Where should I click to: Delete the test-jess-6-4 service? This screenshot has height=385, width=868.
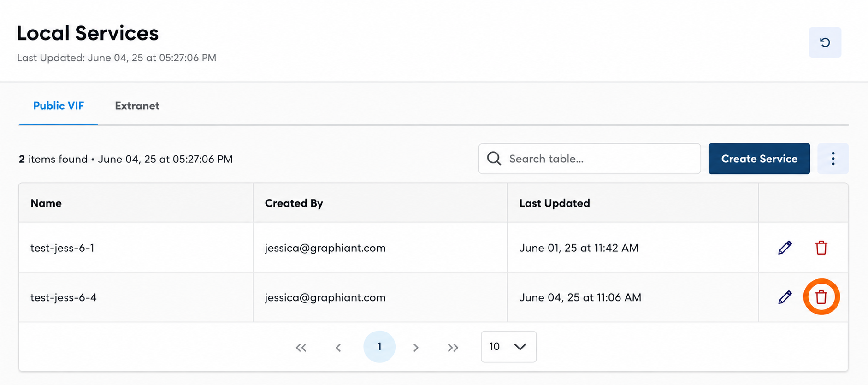[x=821, y=297]
